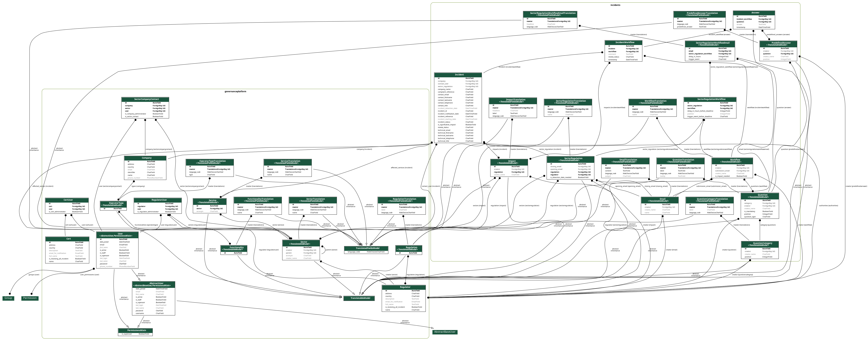The width and height of the screenshot is (868, 341).
Task: Select the 'impacts (incidentworkflow)' edge label
Action: [x=614, y=108]
